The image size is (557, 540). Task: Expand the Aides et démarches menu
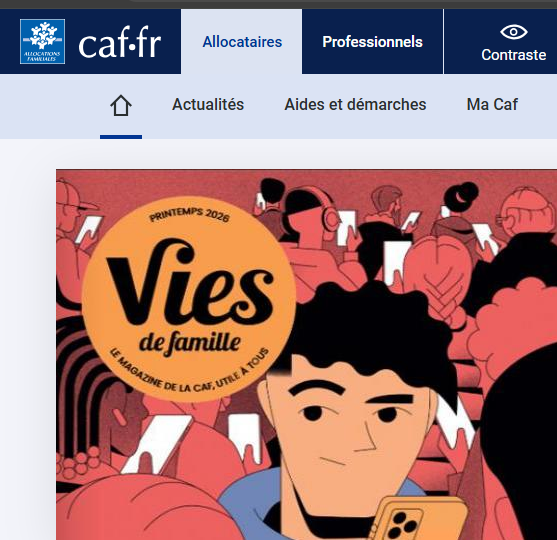click(x=355, y=104)
